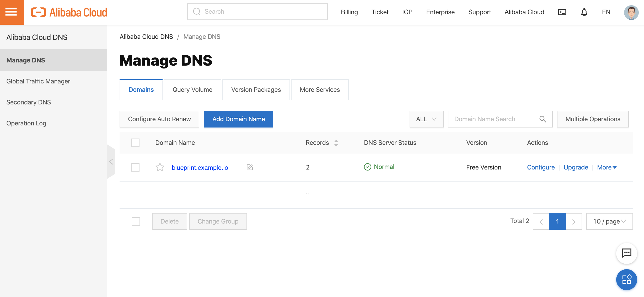Tick the select-all checkbox in the table header
Image resolution: width=644 pixels, height=297 pixels.
135,143
